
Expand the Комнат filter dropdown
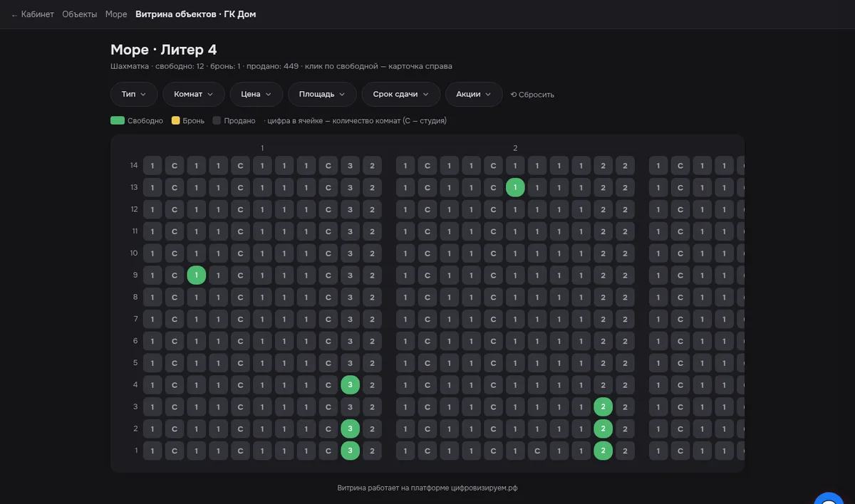click(x=194, y=94)
